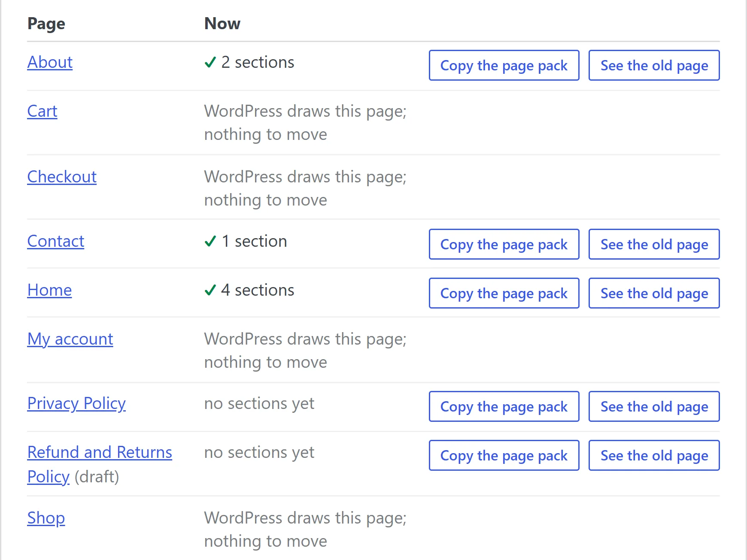Click 'no sections yet' in Privacy Policy row

[259, 403]
